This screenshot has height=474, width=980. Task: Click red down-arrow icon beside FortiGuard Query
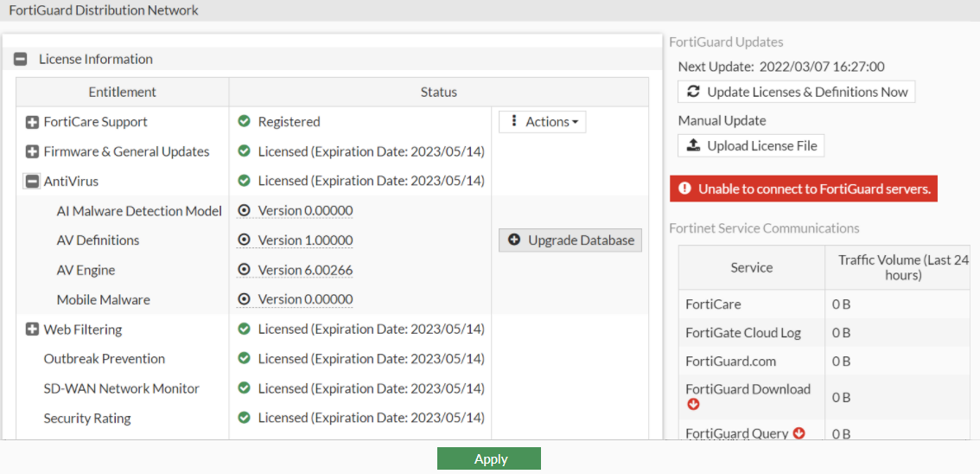pos(799,433)
